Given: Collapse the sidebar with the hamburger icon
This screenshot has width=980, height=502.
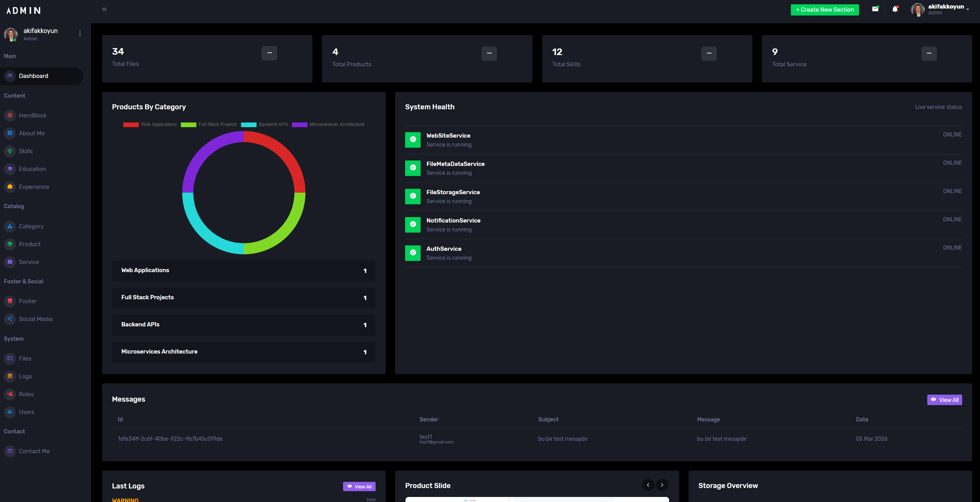Looking at the screenshot, I should (x=104, y=9).
